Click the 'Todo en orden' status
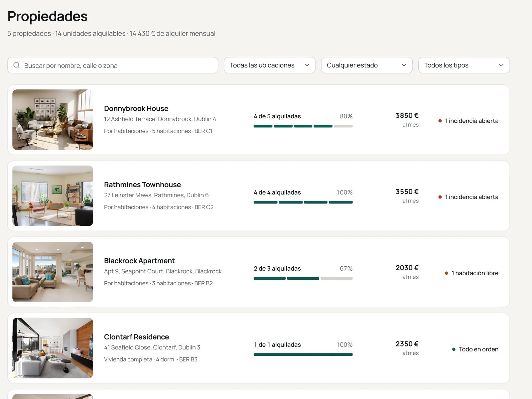This screenshot has width=532, height=399. point(475,349)
